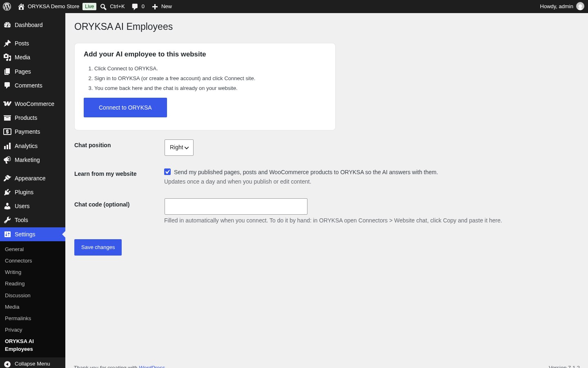588x368 pixels.
Task: Click the Collapse Menu arrow icon
Action: click(x=7, y=364)
